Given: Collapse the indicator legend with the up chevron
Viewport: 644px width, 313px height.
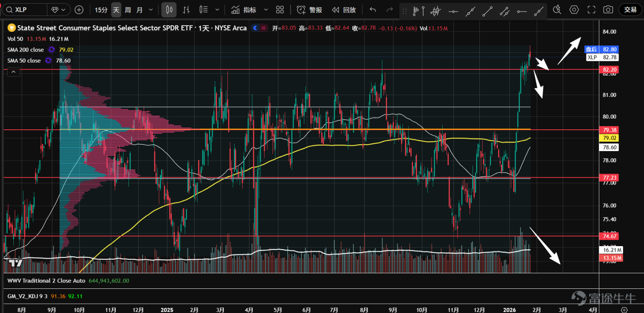Looking at the screenshot, I should [13, 72].
